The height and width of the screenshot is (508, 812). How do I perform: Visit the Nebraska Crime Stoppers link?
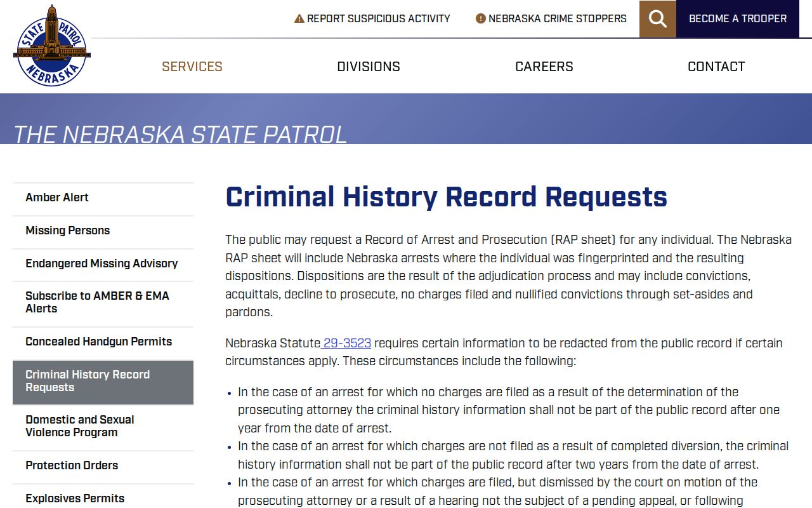coord(551,19)
